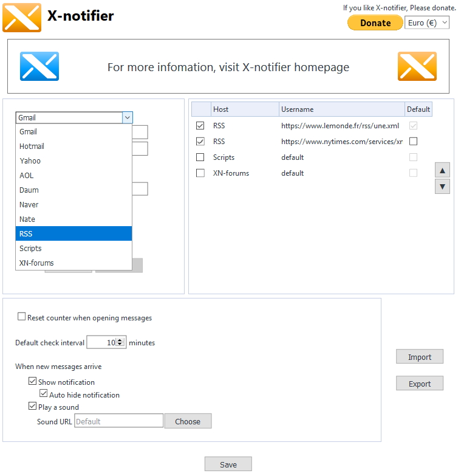The height and width of the screenshot is (476, 461).
Task: Set nytimes RSS as default checkbox
Action: (413, 142)
